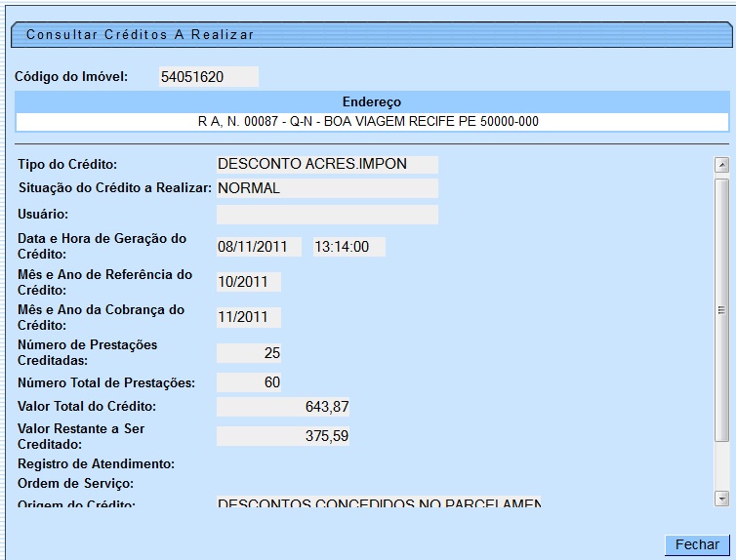
Task: Select the reference month field 10/2011
Action: coord(248,282)
